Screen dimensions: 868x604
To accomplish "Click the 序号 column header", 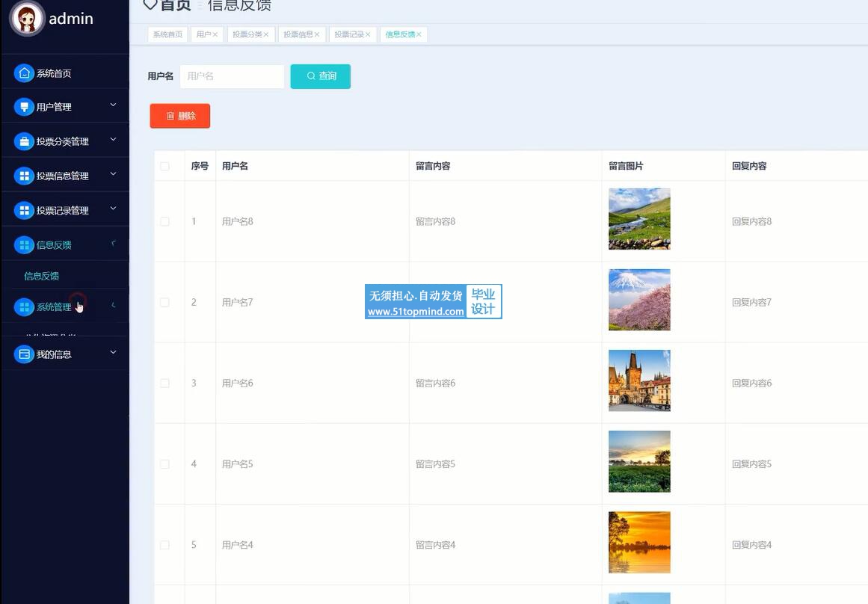I will tap(200, 166).
